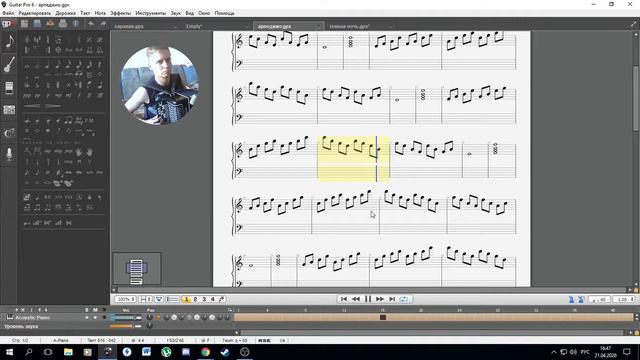640x360 pixels.
Task: Click the print toolbar icon
Action: (62, 24)
